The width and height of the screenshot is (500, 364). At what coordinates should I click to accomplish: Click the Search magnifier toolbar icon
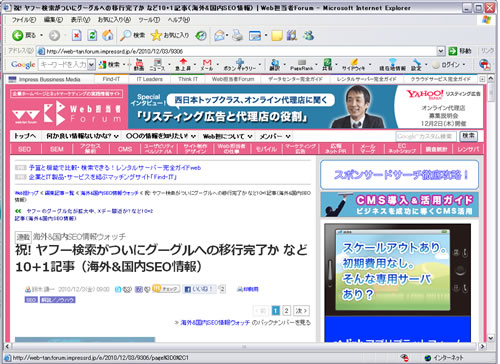click(125, 35)
